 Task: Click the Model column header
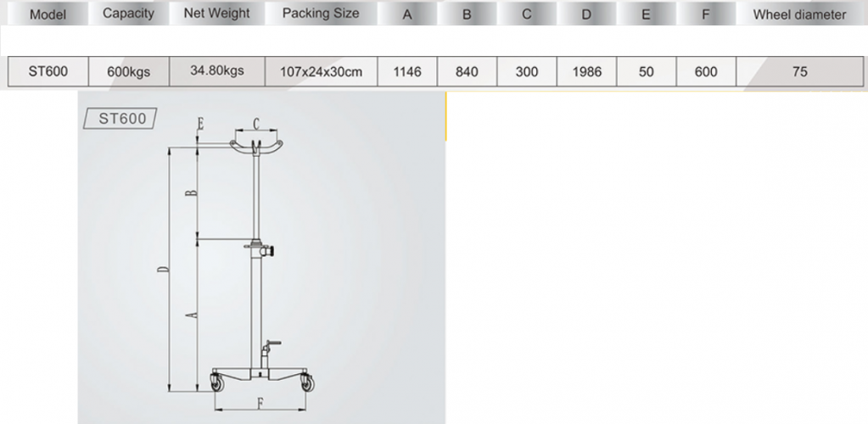48,14
